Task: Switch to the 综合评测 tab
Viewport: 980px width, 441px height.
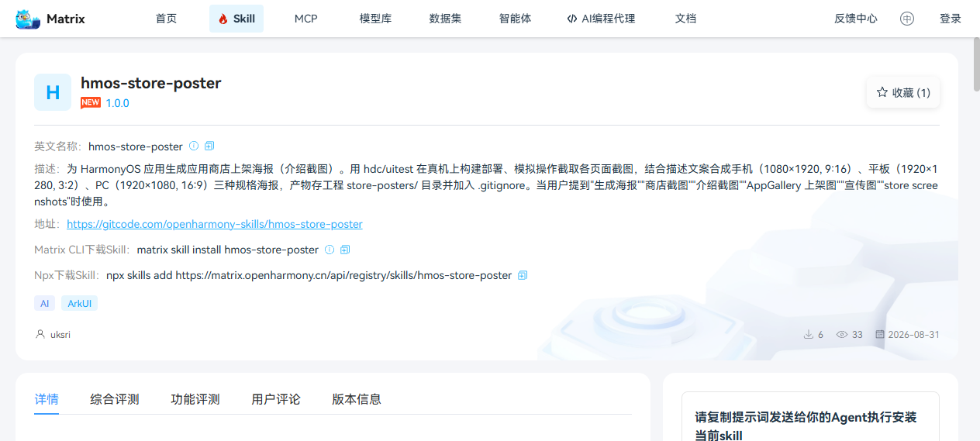Action: click(x=115, y=399)
